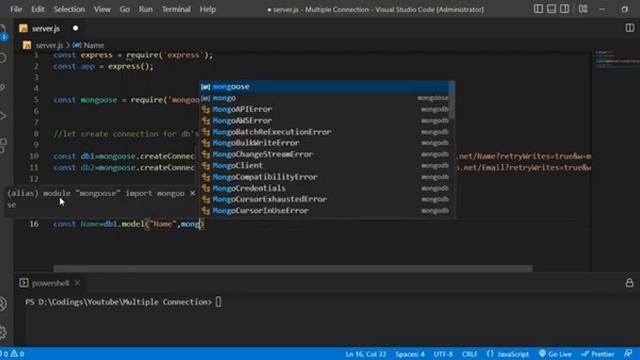Open the Selection menu

(x=69, y=9)
